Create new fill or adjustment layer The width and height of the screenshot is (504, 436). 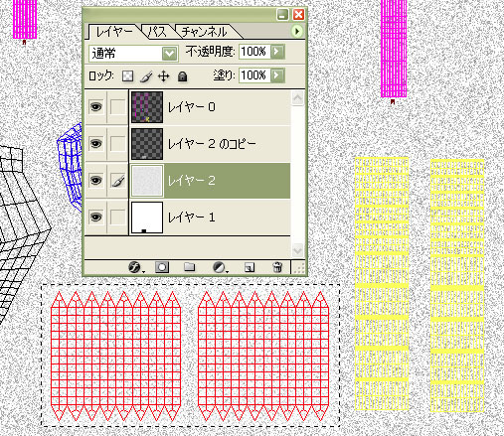pyautogui.click(x=219, y=267)
